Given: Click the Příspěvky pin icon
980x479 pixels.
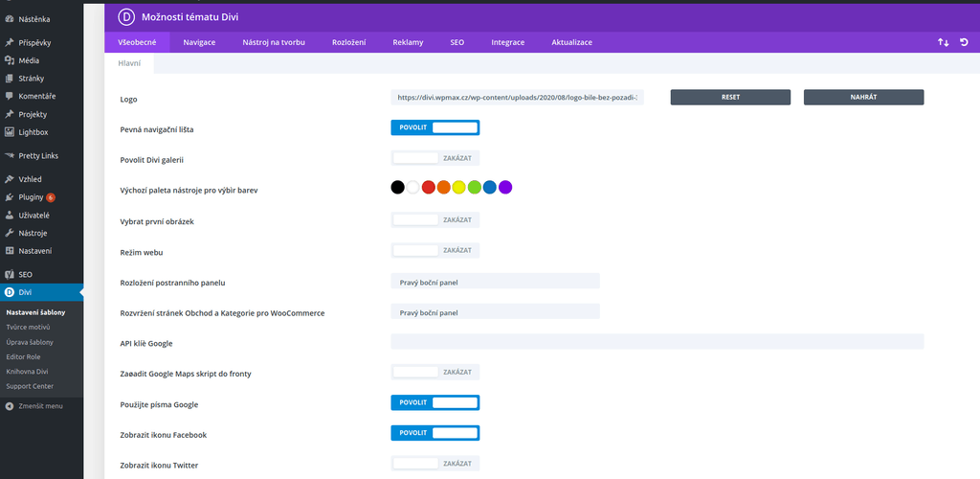Looking at the screenshot, I should pos(10,43).
